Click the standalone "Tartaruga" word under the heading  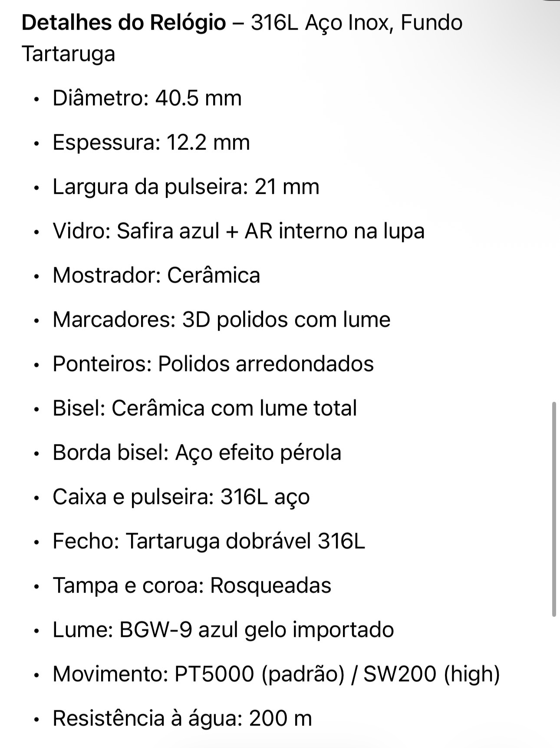69,54
